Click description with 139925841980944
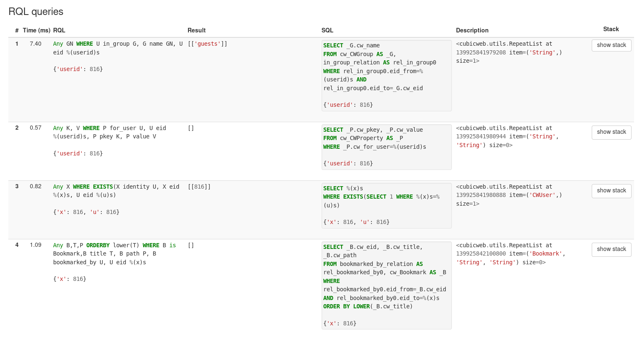Image resolution: width=644 pixels, height=337 pixels. coord(507,137)
